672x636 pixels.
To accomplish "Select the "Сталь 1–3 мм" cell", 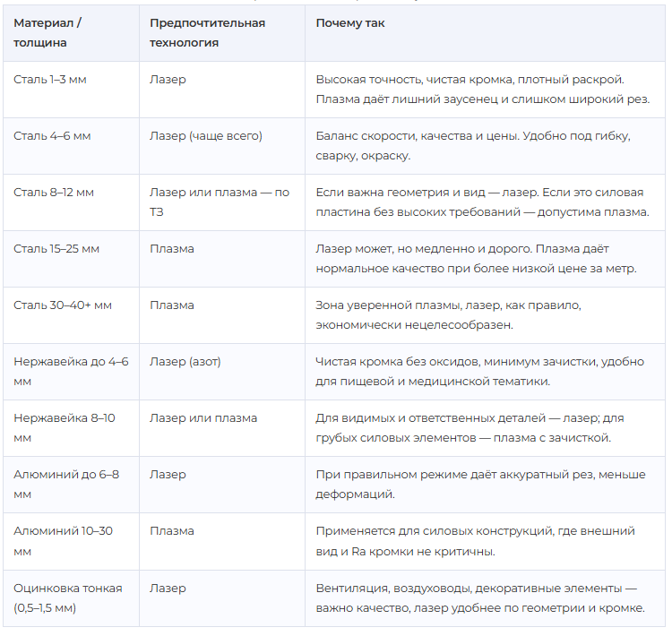I will point(50,80).
